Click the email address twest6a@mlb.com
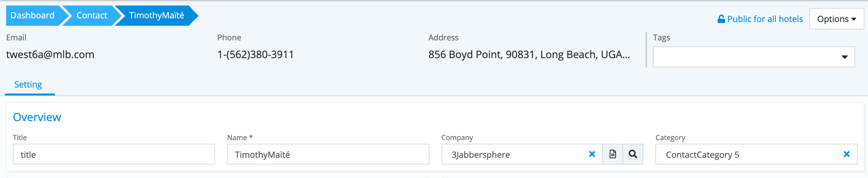 click(50, 54)
